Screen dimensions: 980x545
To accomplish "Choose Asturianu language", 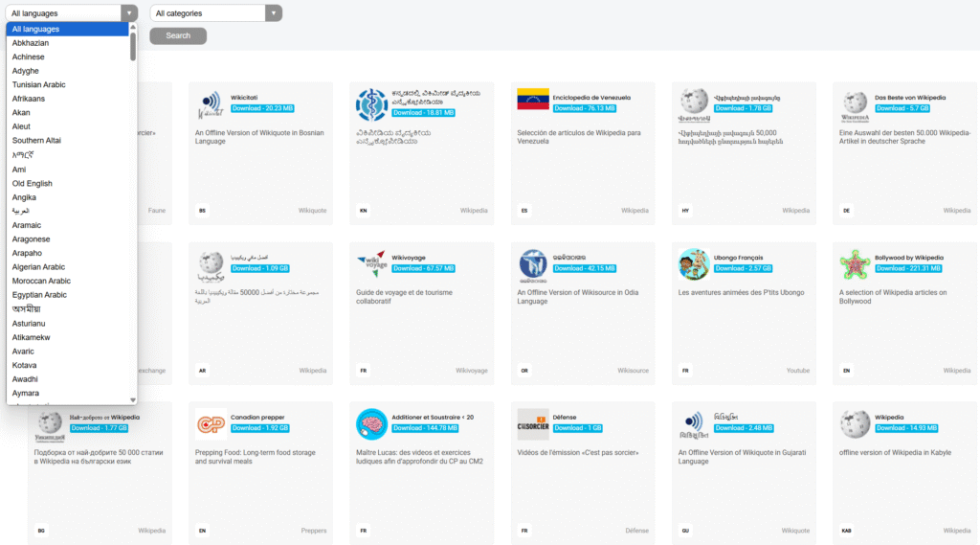I will 68,324.
